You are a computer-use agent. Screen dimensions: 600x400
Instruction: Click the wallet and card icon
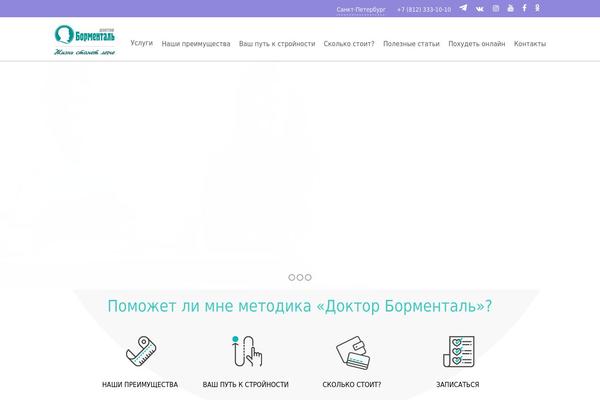point(353,352)
